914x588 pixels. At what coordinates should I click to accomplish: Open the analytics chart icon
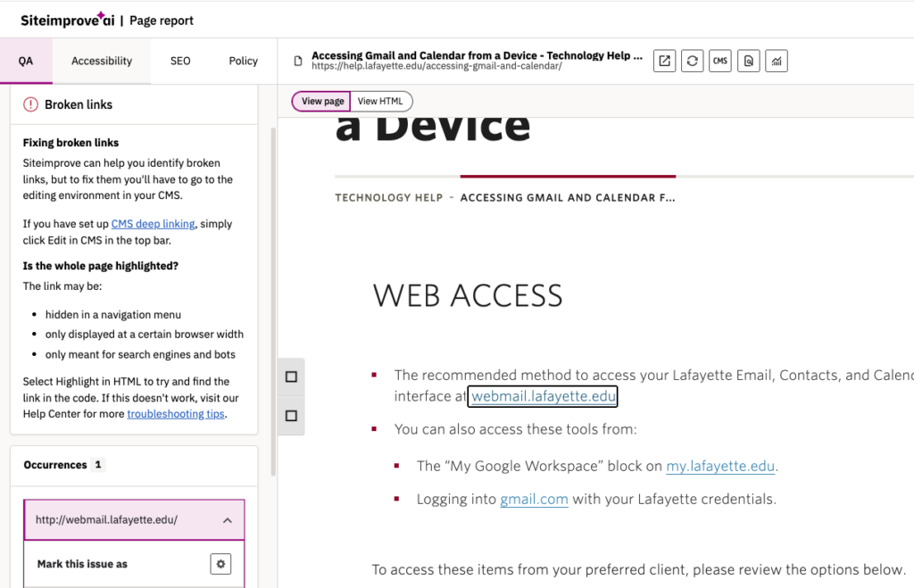[777, 61]
